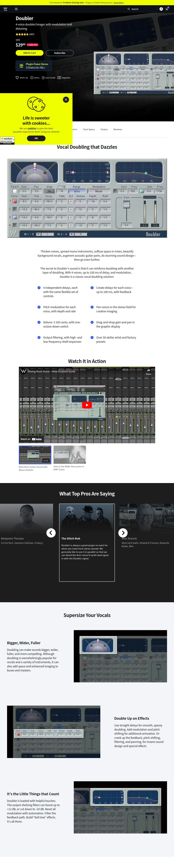Screen dimensions: 174x868
Task: Switch to the Tech Specs tab
Action: [x=89, y=129]
